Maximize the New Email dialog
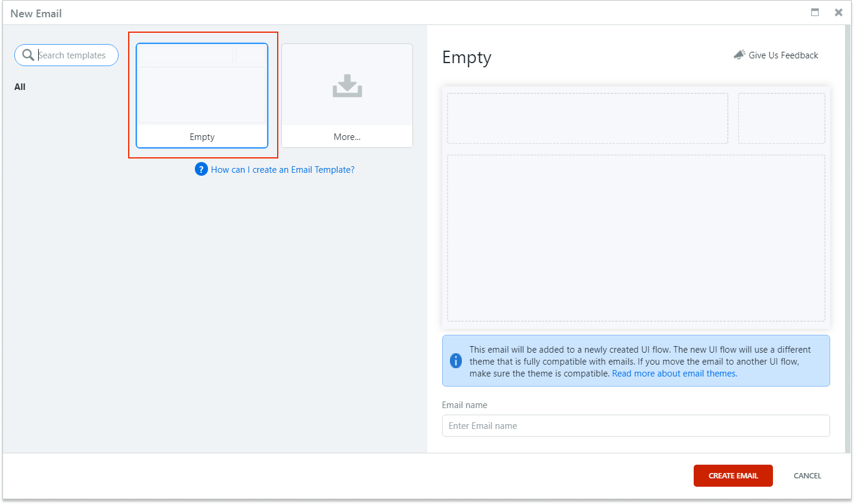Viewport: 854px width, 504px height. [x=815, y=12]
